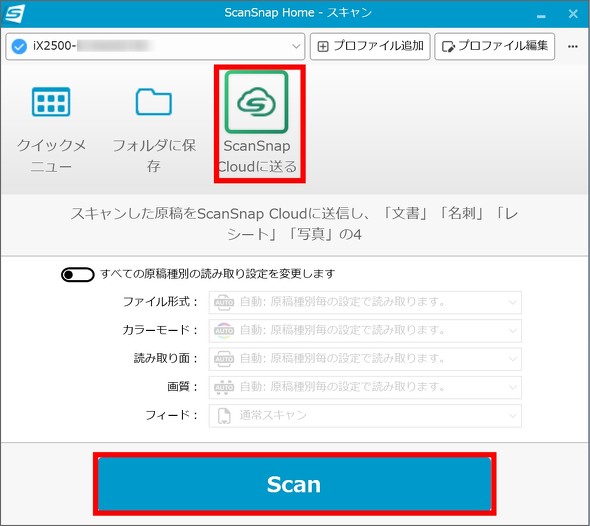Open the 読み取り面 dropdown

click(365, 359)
